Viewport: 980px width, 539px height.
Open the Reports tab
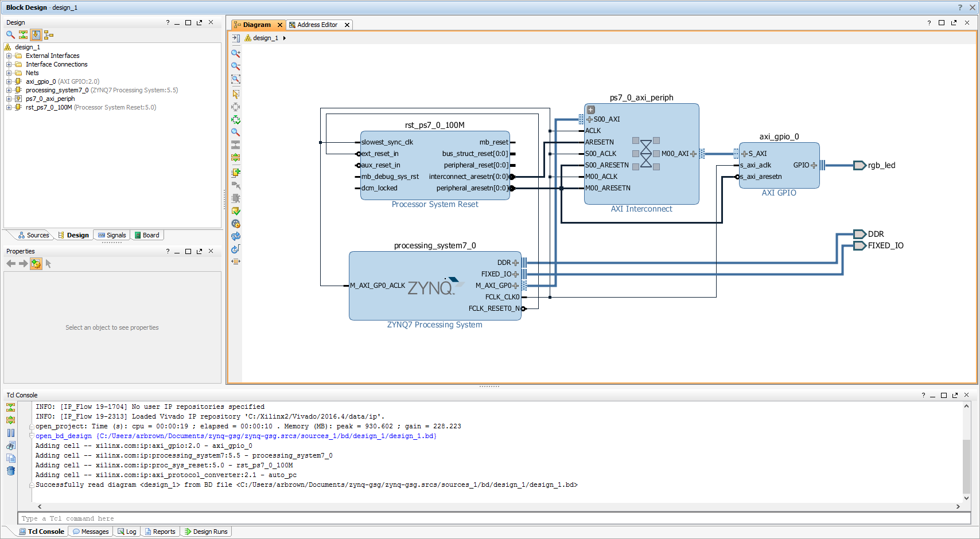pyautogui.click(x=160, y=532)
